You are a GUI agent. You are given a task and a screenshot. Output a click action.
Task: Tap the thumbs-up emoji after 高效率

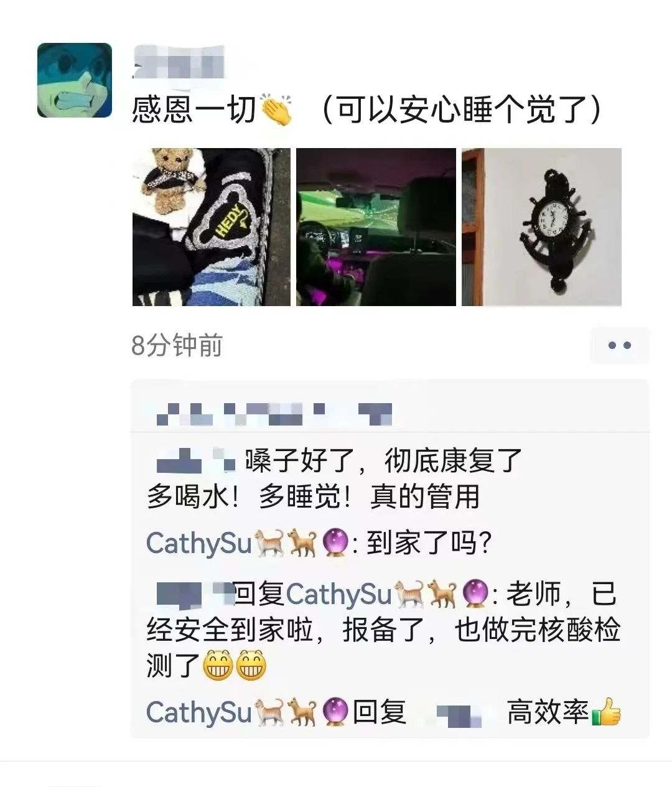(x=606, y=712)
